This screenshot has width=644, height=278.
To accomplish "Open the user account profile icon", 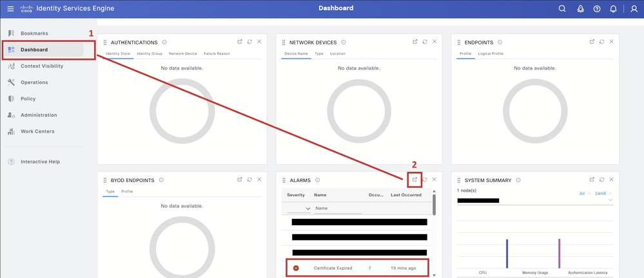I will click(x=634, y=8).
